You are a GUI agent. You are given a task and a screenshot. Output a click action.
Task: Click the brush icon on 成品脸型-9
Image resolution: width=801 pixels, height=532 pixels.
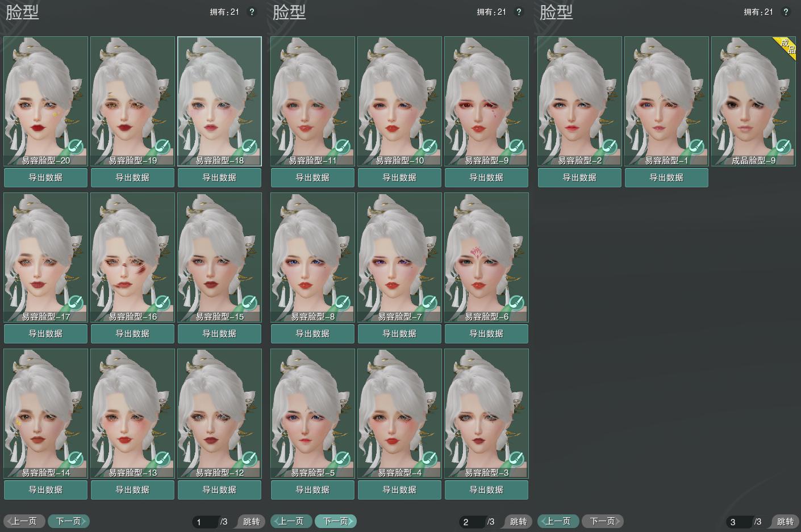783,147
